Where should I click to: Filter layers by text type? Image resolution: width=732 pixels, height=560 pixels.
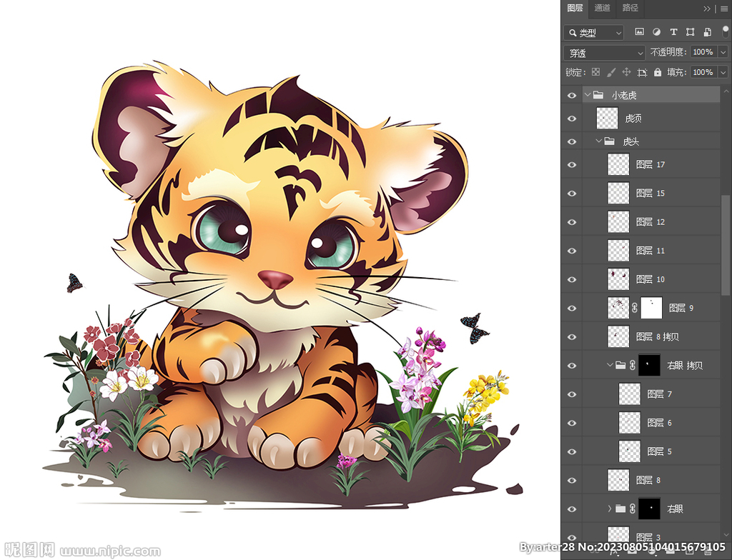click(673, 32)
